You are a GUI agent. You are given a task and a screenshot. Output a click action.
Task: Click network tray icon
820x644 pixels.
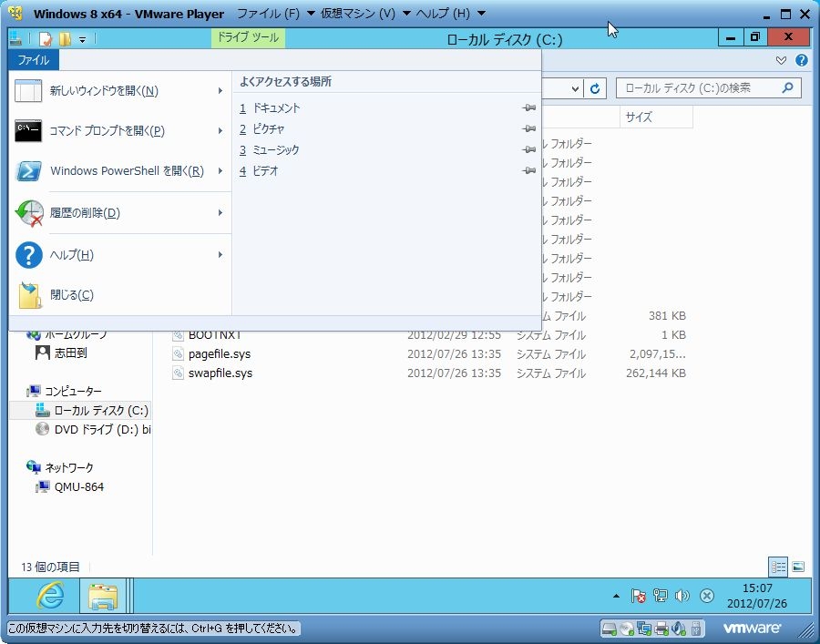click(x=660, y=596)
